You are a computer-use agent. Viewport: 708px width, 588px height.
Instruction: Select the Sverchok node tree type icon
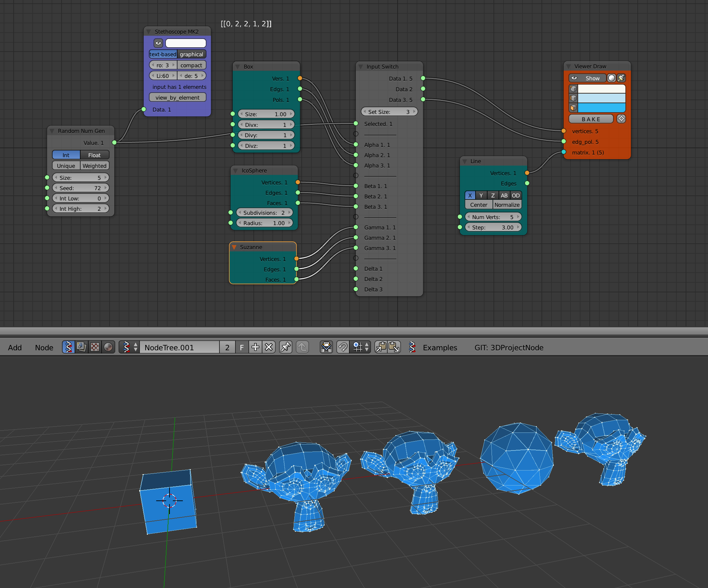[x=69, y=347]
